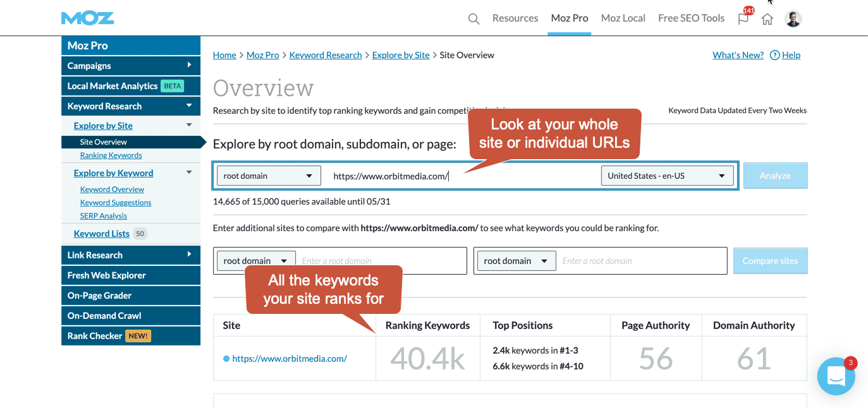This screenshot has height=408, width=868.
Task: Open first comparison root domain dropdown
Action: 256,261
